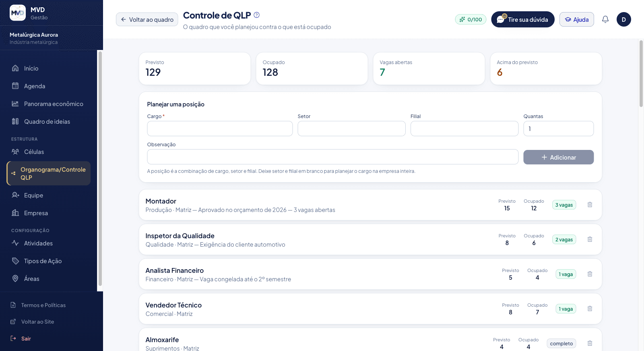Delete the Inspetor da Qualidade position
Image resolution: width=644 pixels, height=351 pixels.
[590, 239]
